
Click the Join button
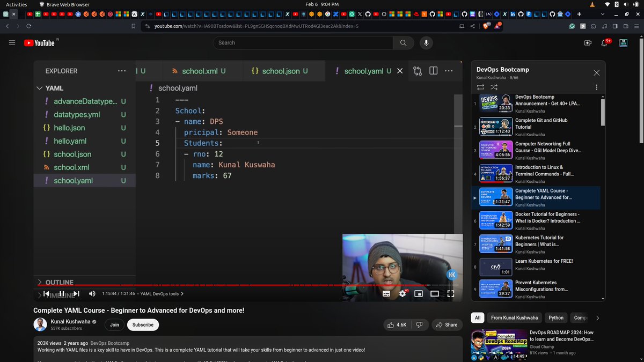click(114, 324)
